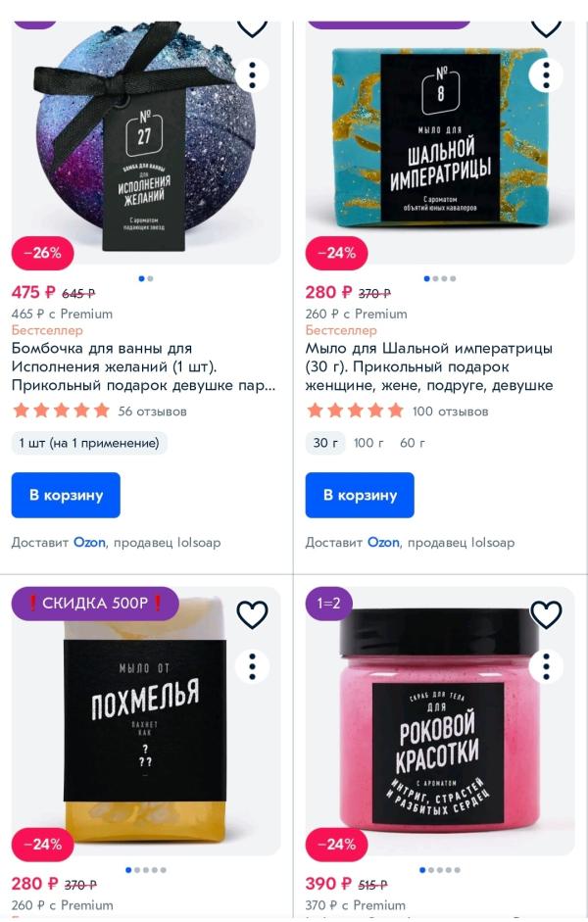The image size is (588, 922).
Task: Open three-dot menu on hangover soap card
Action: tap(252, 667)
